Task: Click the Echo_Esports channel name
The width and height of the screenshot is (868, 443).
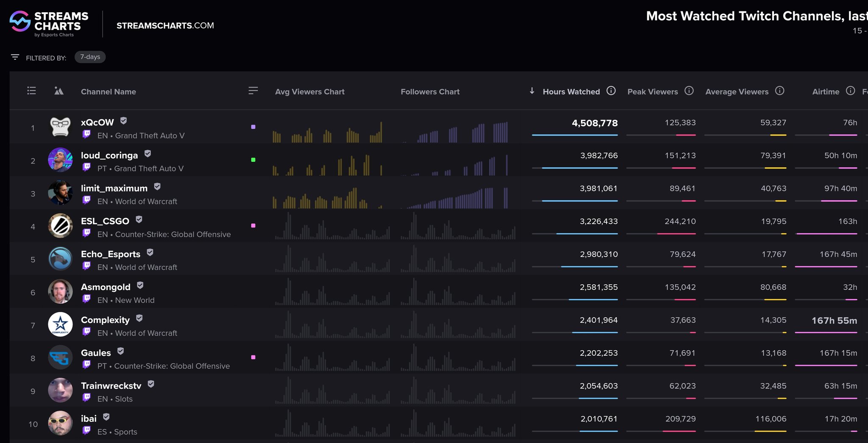Action: [x=111, y=254]
